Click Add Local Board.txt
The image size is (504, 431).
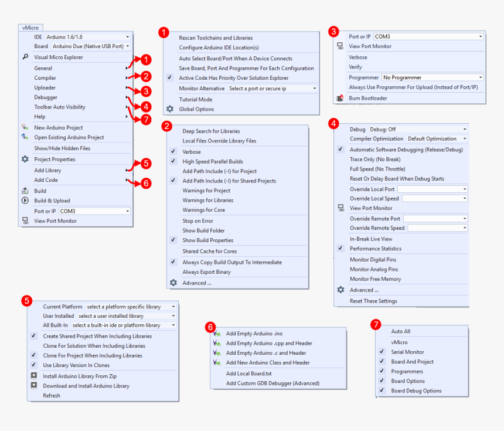tap(249, 374)
